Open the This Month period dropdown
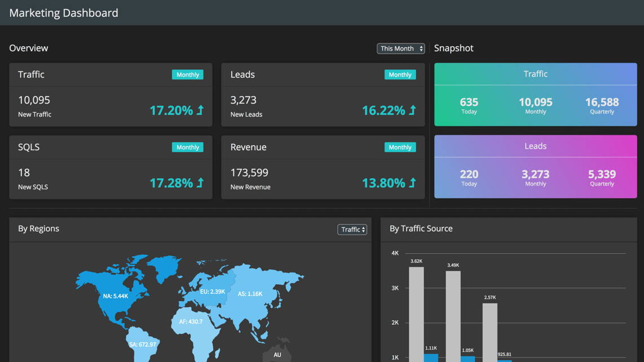 [401, 48]
